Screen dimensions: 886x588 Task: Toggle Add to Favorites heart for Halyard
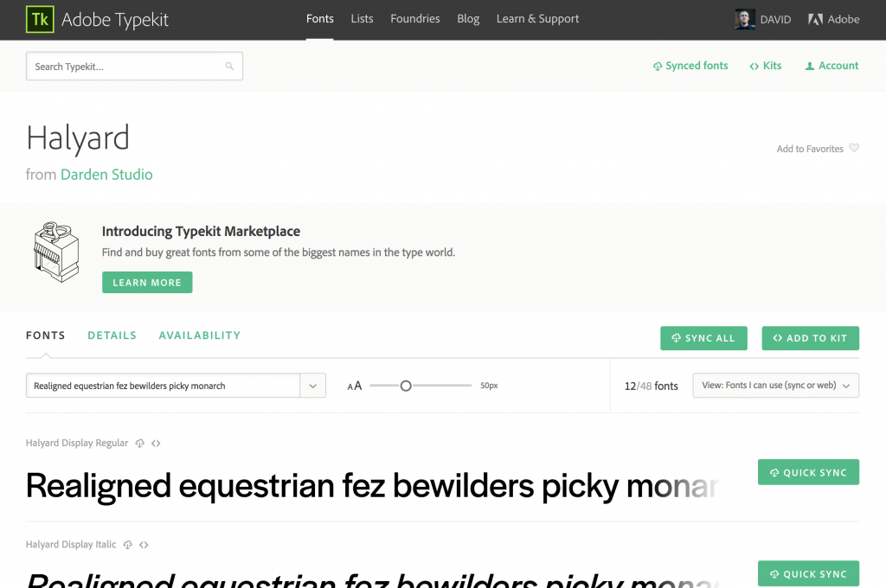[854, 148]
